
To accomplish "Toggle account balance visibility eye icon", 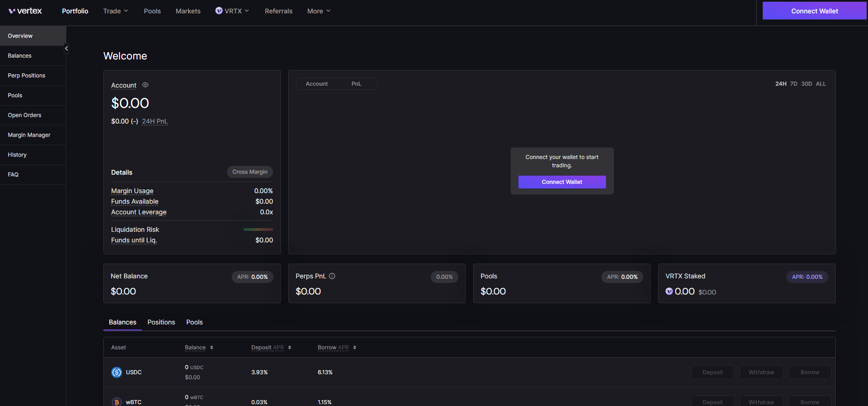I will click(x=145, y=85).
